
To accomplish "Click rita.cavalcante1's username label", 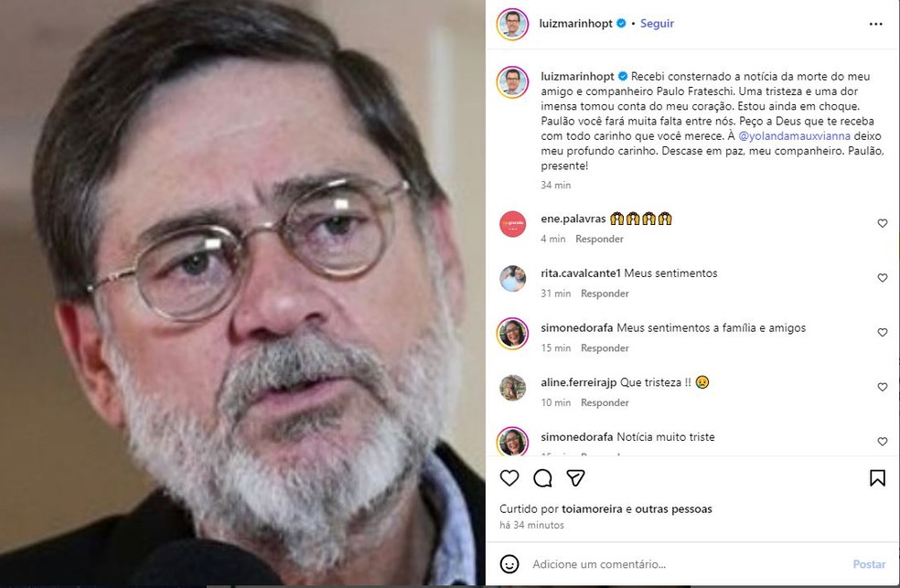I will pyautogui.click(x=583, y=273).
